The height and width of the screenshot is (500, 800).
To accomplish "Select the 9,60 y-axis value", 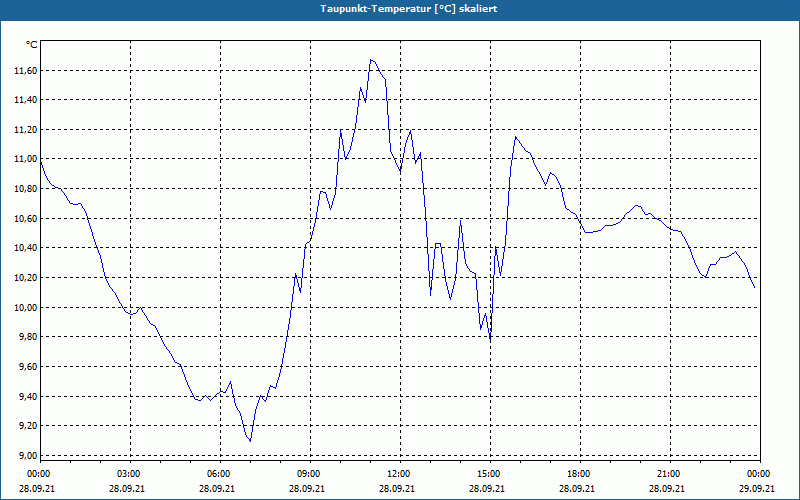I will 28,367.
